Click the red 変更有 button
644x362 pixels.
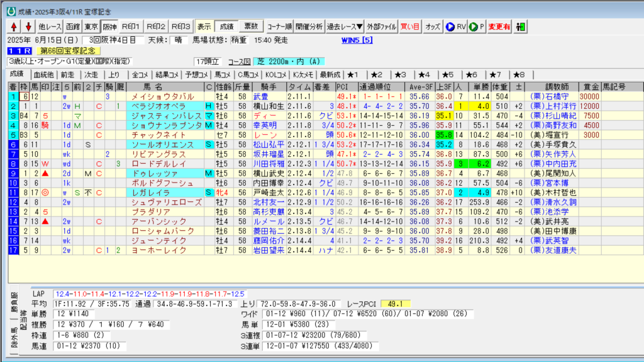499,26
